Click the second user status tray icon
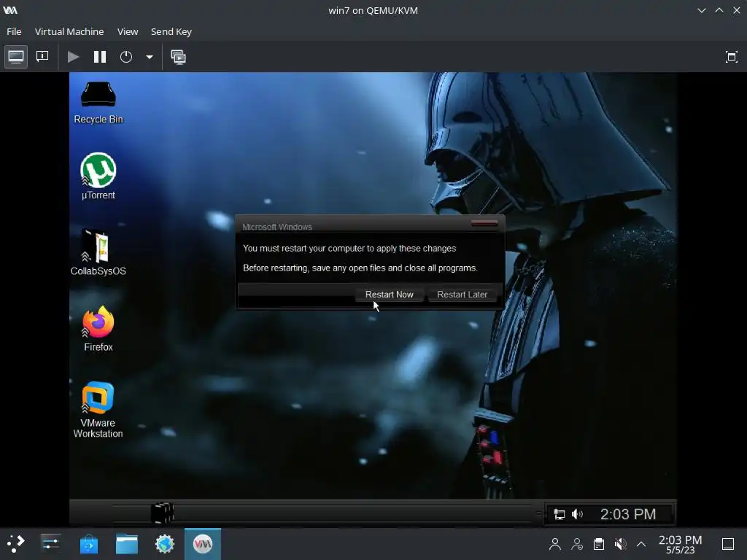 577,544
